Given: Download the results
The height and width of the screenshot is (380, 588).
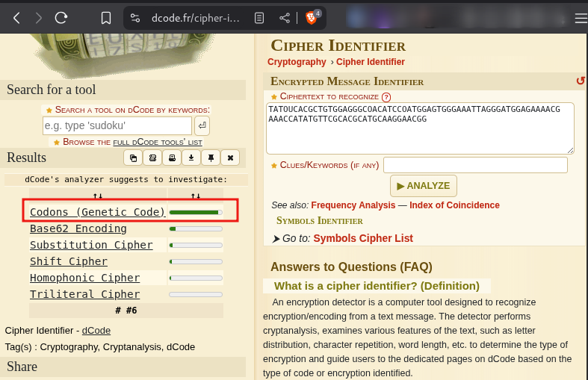Looking at the screenshot, I should 191,158.
